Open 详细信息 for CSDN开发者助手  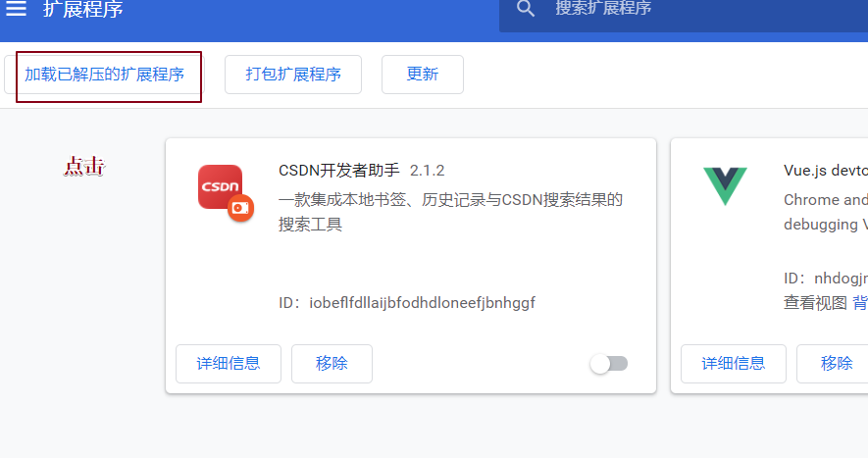229,363
